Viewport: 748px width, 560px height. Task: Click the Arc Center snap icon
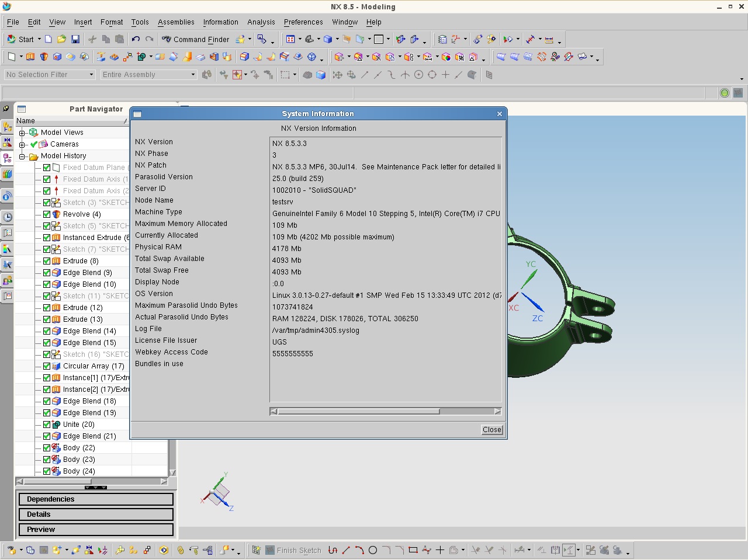point(418,75)
